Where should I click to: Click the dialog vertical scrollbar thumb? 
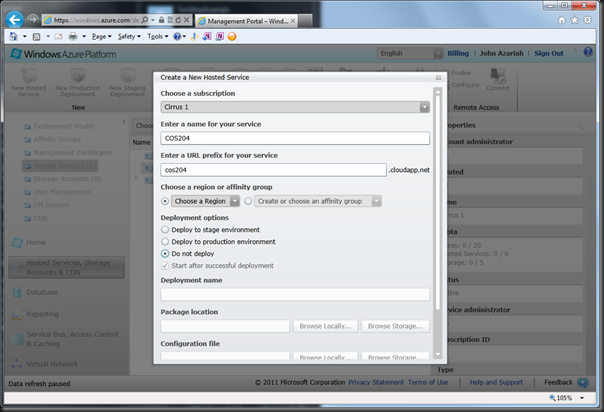(x=438, y=202)
